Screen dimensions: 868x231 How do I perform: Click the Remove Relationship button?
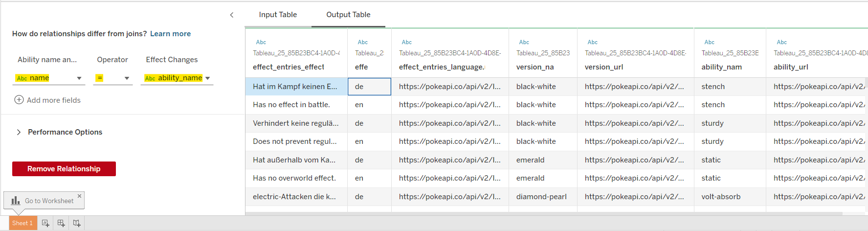[x=64, y=169]
